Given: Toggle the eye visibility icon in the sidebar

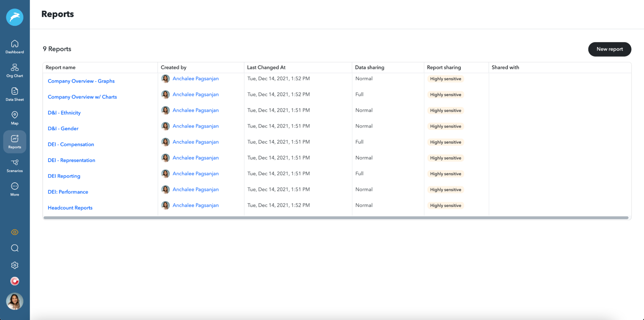Looking at the screenshot, I should [x=14, y=232].
